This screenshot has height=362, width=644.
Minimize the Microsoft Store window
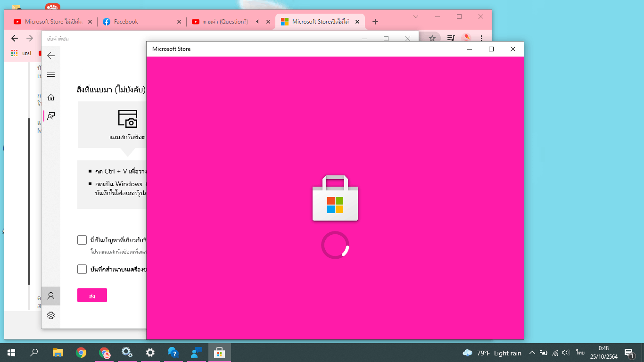[470, 49]
